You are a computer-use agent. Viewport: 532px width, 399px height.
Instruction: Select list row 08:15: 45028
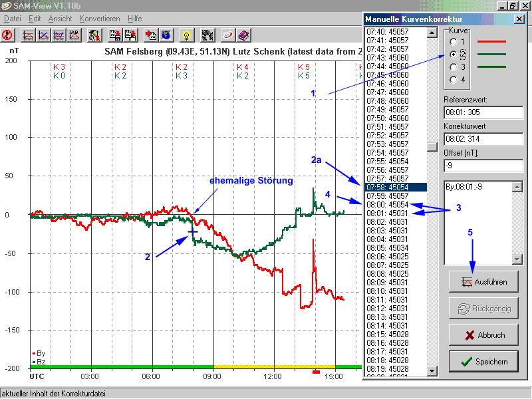point(396,334)
